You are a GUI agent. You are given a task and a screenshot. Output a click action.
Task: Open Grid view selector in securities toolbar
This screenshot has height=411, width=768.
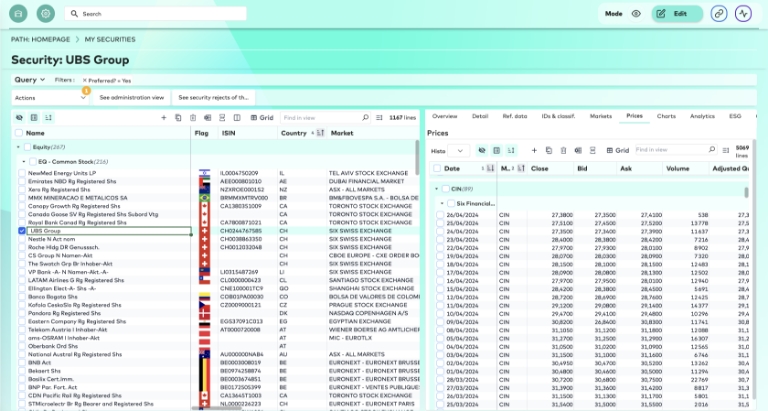pyautogui.click(x=262, y=118)
